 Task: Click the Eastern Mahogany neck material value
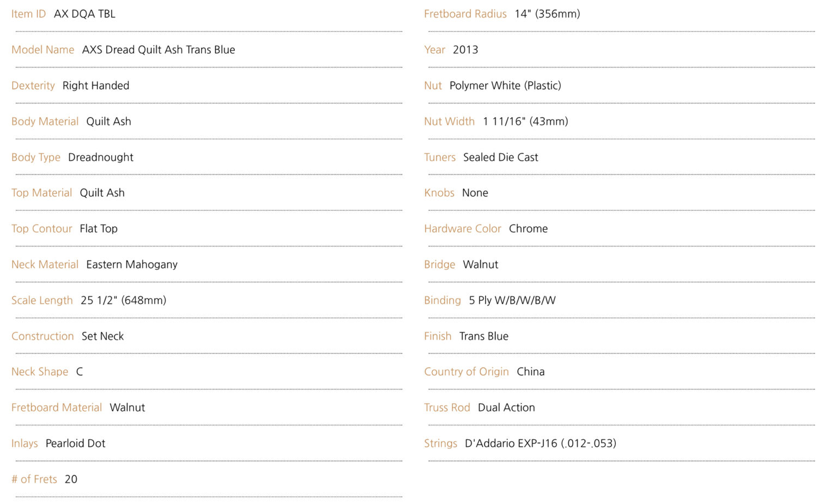click(x=131, y=265)
